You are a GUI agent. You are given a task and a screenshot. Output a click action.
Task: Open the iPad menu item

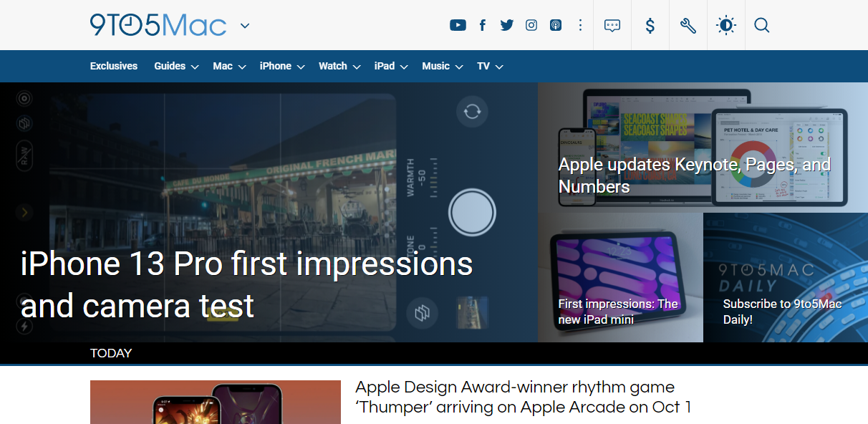tap(385, 66)
